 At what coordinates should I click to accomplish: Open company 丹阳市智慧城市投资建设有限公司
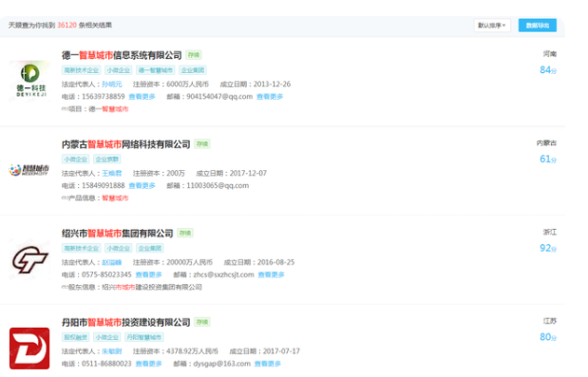point(126,322)
